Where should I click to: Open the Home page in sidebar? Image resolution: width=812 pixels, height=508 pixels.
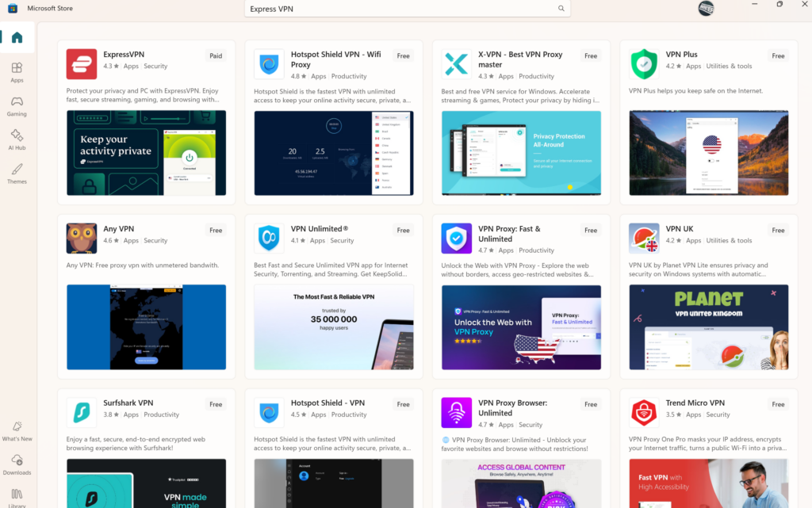[x=17, y=37]
